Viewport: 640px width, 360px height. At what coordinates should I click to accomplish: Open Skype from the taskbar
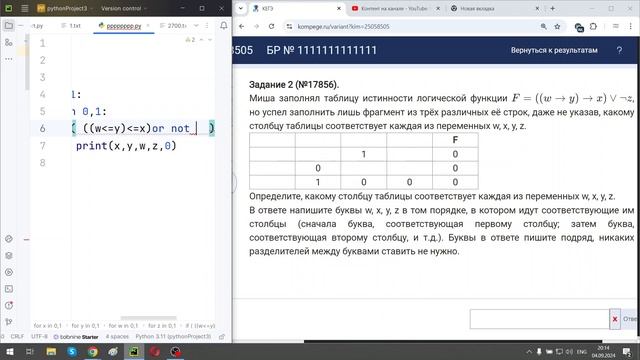point(72,352)
